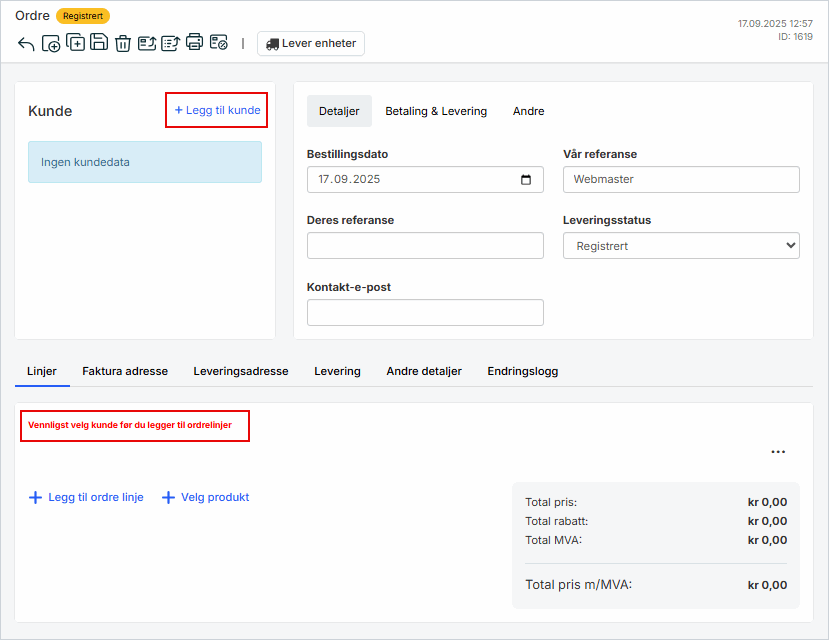Click the back arrow icon
This screenshot has height=640, width=829.
[26, 44]
